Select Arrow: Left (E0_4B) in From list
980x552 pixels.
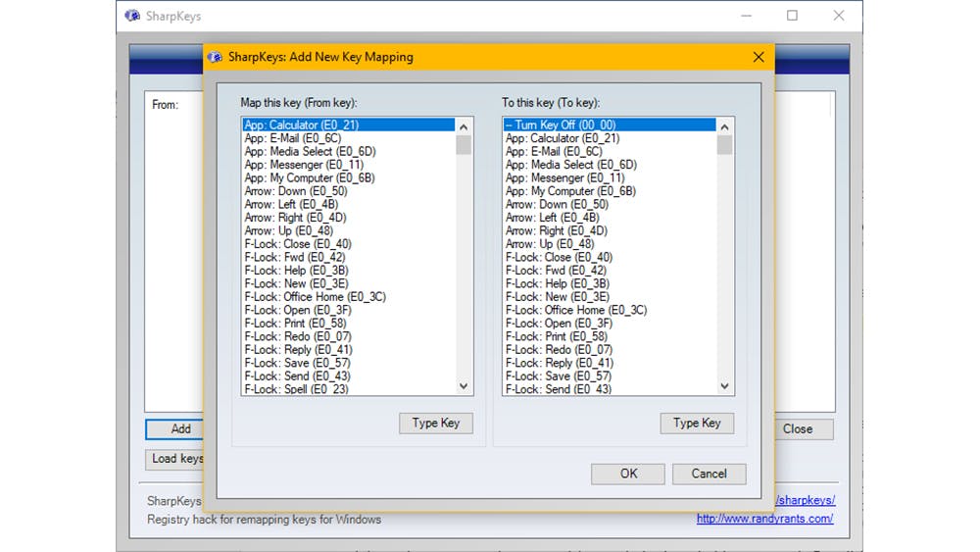pos(349,204)
